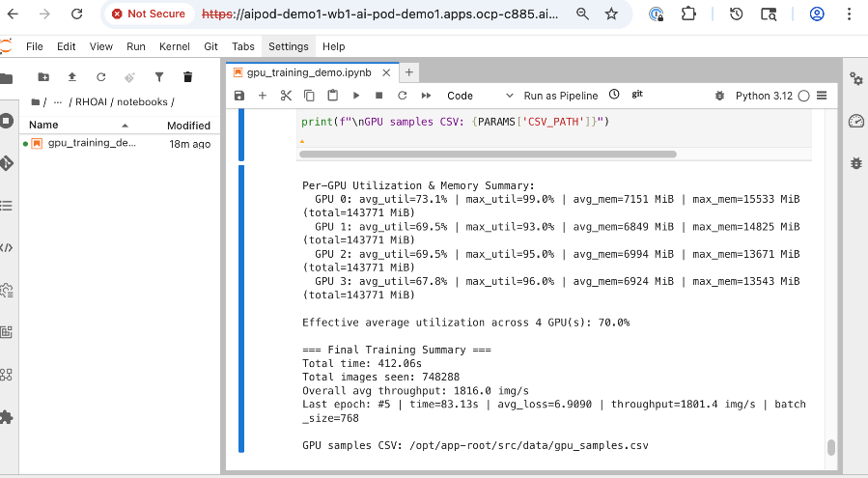Cut the selected cell with scissors
The image size is (868, 478).
[x=286, y=96]
